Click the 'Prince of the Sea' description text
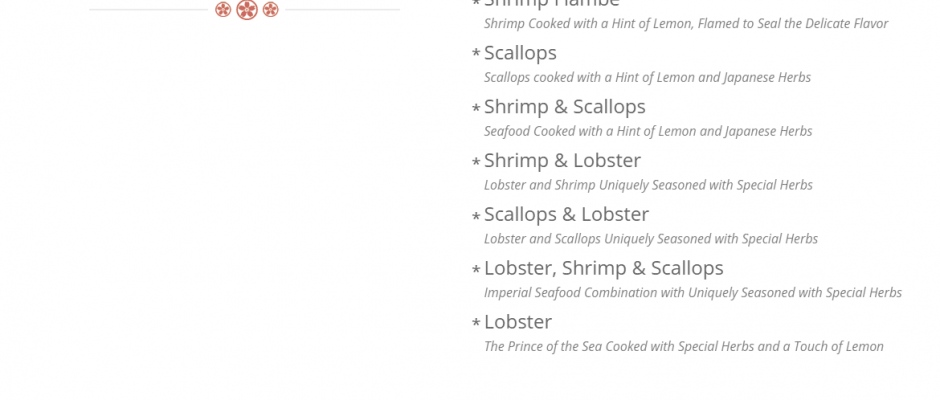Screen dimensions: 940x400 (x=683, y=347)
